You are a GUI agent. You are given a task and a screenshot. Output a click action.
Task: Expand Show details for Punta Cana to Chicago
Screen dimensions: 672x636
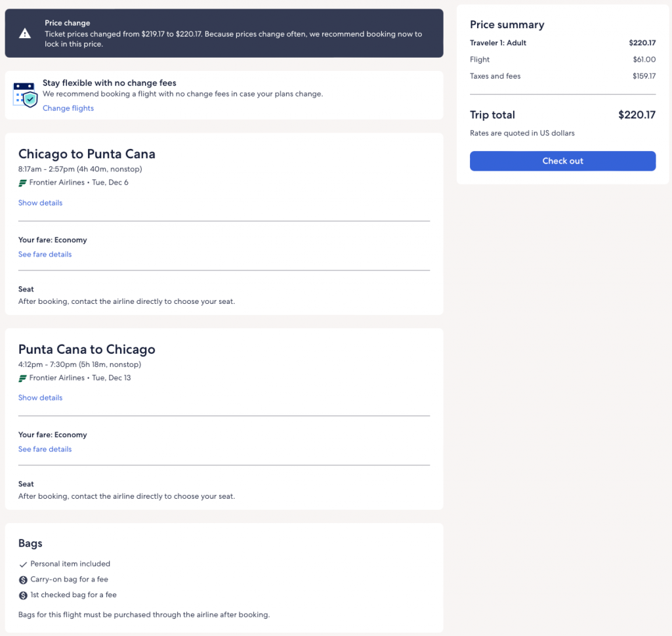coord(40,398)
